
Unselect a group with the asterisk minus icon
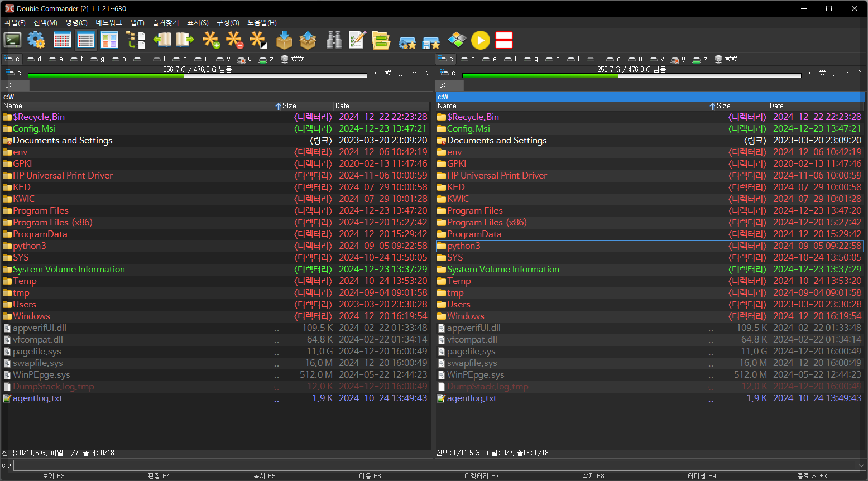[x=234, y=40]
